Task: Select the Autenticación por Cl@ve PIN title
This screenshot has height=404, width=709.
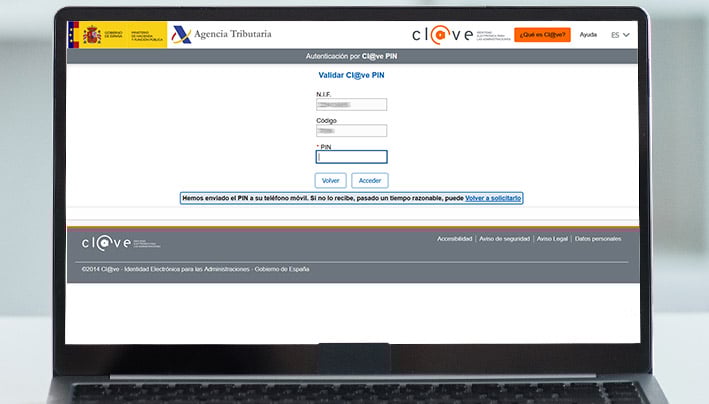Action: pos(351,57)
